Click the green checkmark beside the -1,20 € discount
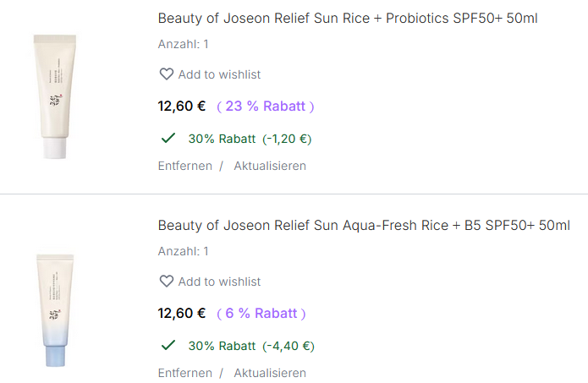 click(168, 138)
